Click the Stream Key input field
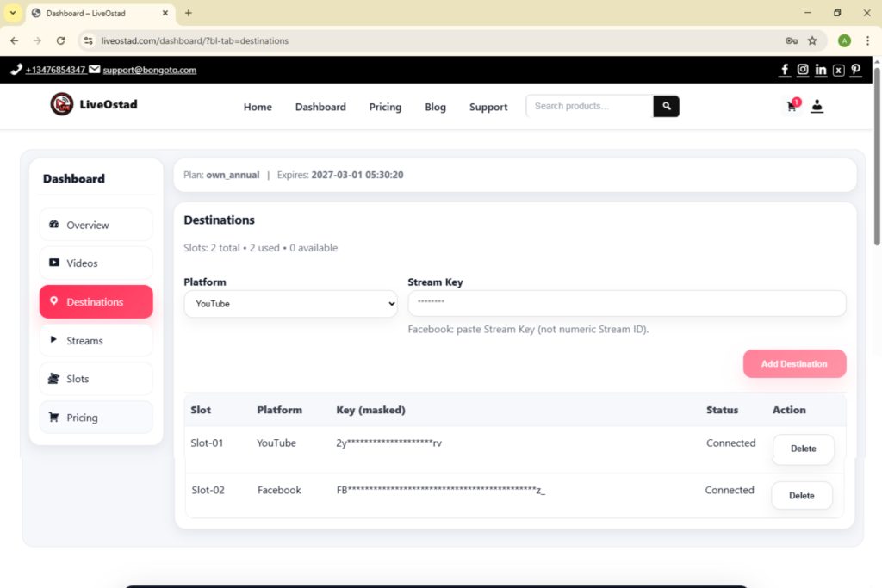The image size is (882, 588). 626,303
